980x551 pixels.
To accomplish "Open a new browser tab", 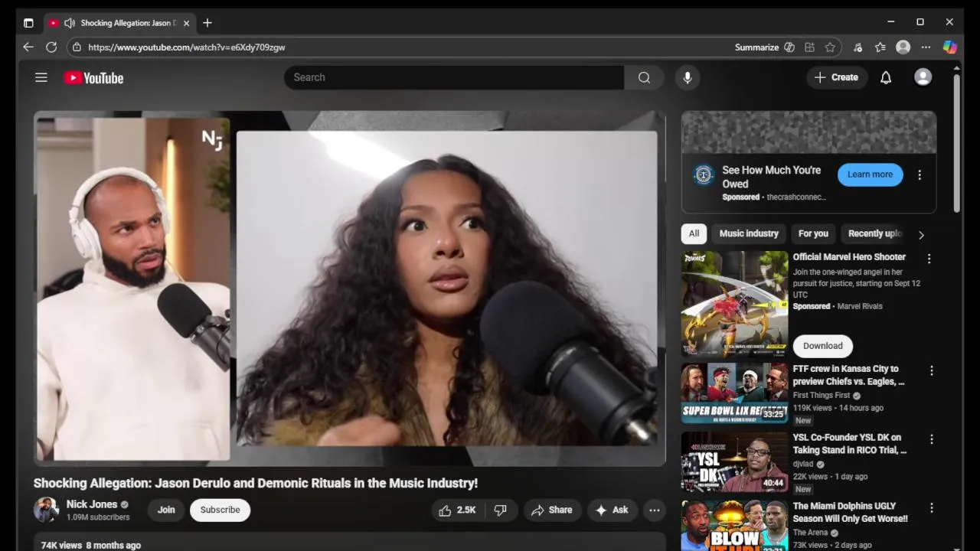I will point(207,23).
